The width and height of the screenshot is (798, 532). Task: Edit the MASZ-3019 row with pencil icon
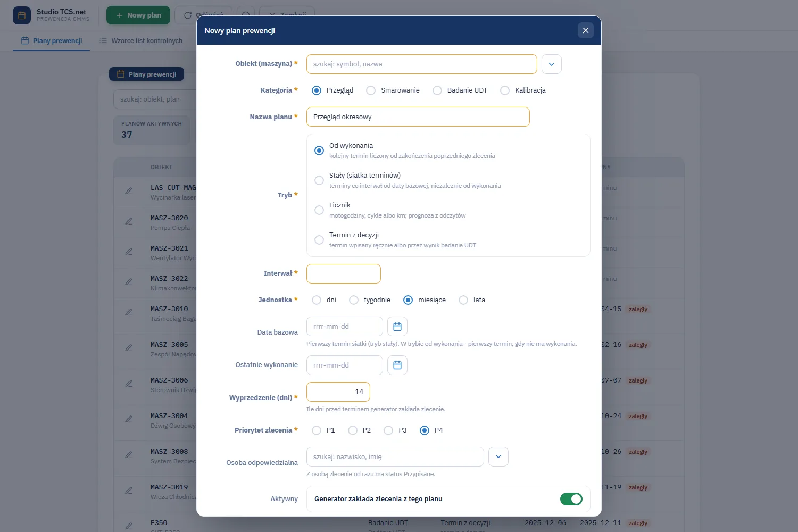(129, 491)
